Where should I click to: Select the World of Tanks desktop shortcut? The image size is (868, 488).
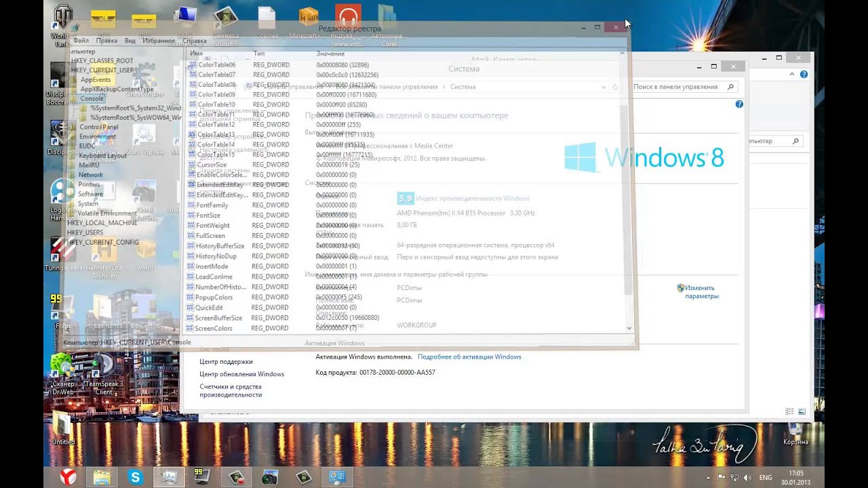[x=63, y=25]
